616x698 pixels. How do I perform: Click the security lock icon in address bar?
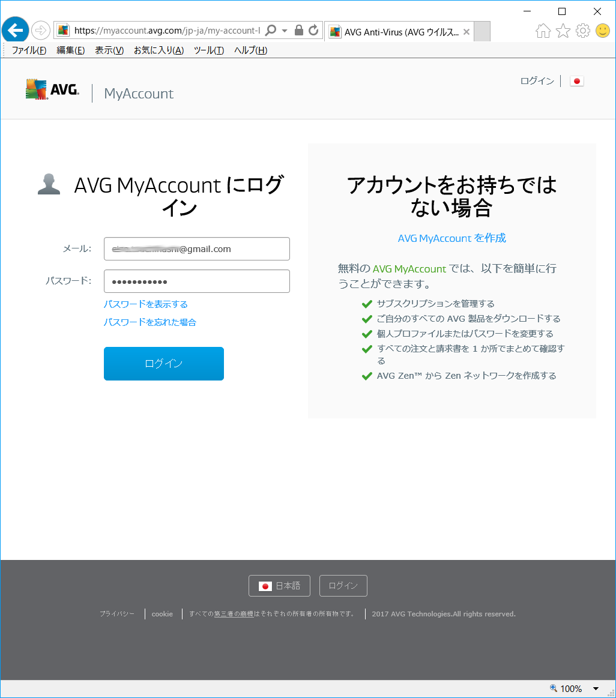(299, 30)
